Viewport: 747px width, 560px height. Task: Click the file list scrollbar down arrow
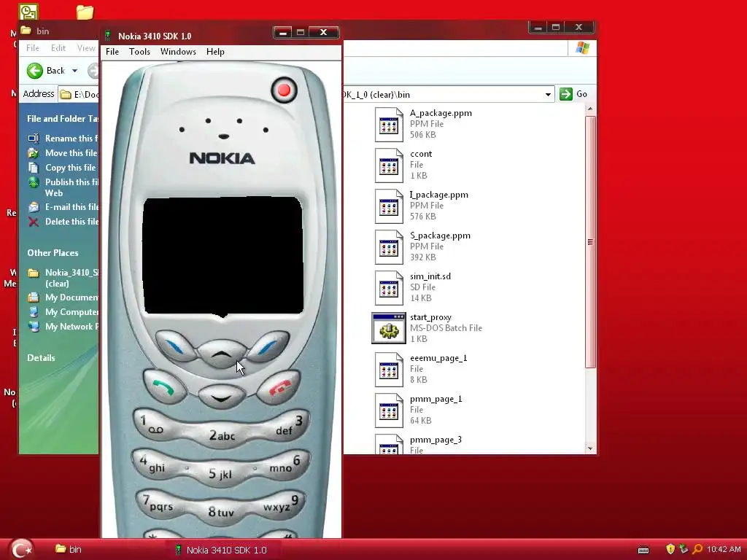pos(590,448)
